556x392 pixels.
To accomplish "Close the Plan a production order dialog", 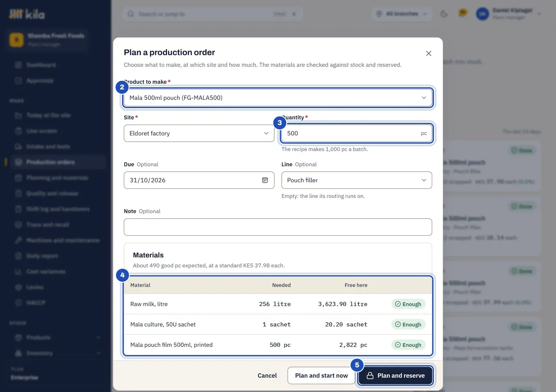I will tap(429, 53).
